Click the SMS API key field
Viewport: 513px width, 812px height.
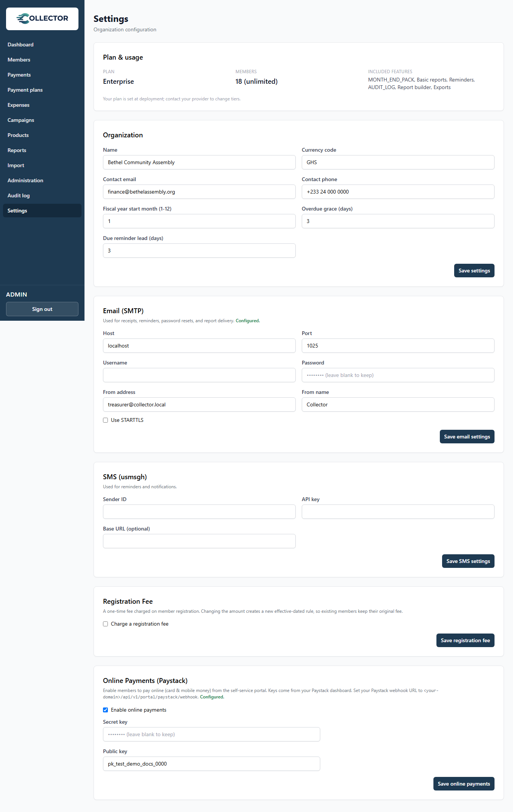(398, 512)
